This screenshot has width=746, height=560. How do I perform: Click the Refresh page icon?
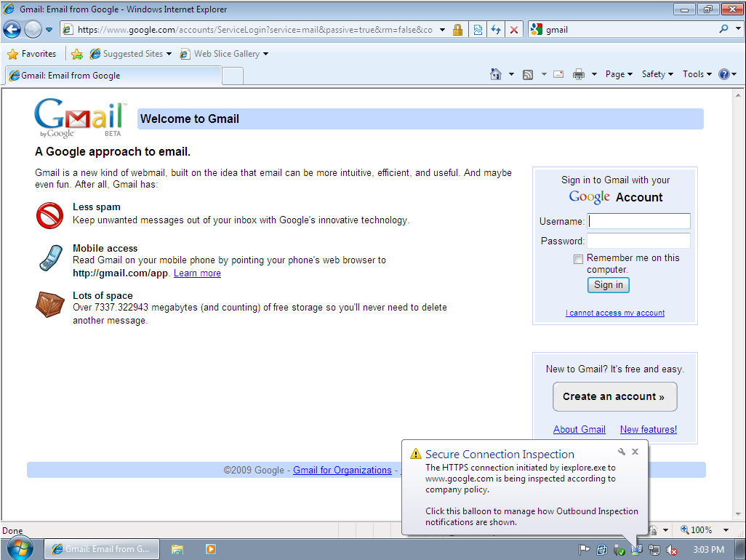pos(496,30)
